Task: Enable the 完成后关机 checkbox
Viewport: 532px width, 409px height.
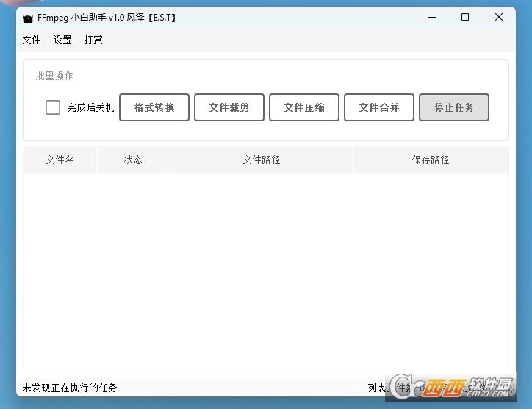Action: pyautogui.click(x=53, y=107)
